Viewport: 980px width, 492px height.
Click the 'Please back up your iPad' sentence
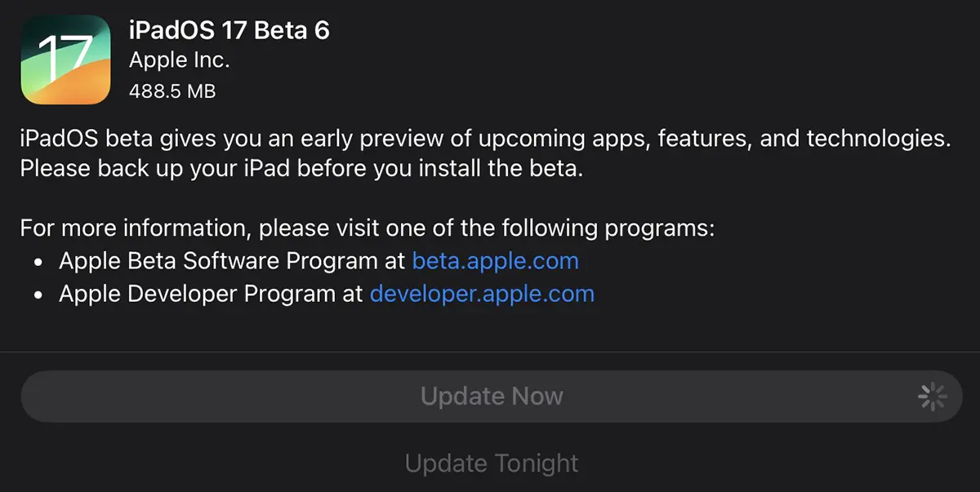pos(301,169)
